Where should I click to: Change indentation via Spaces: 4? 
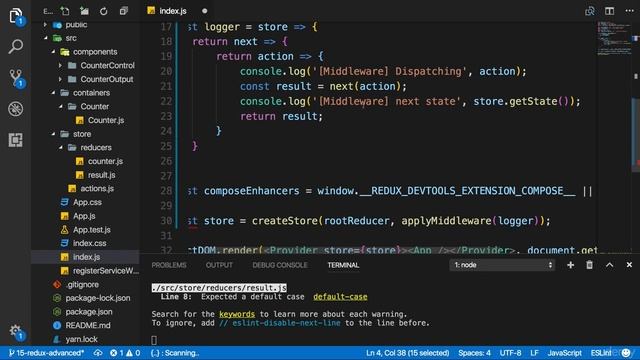[474, 353]
